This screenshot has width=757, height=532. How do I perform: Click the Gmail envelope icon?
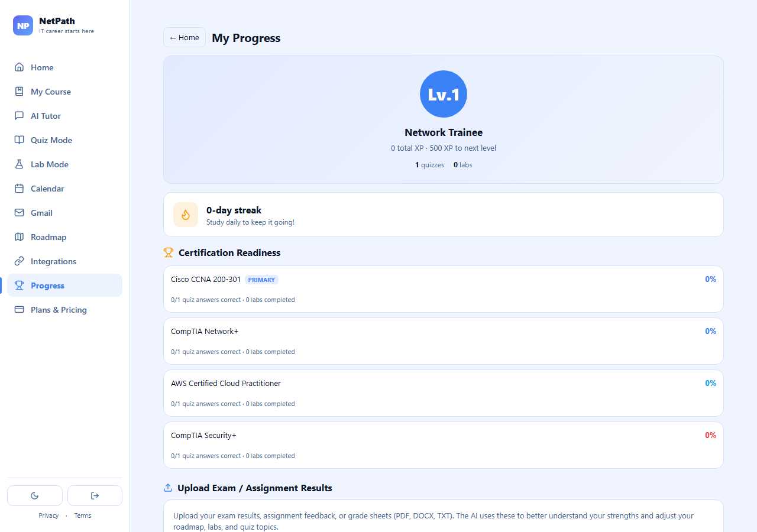tap(20, 213)
